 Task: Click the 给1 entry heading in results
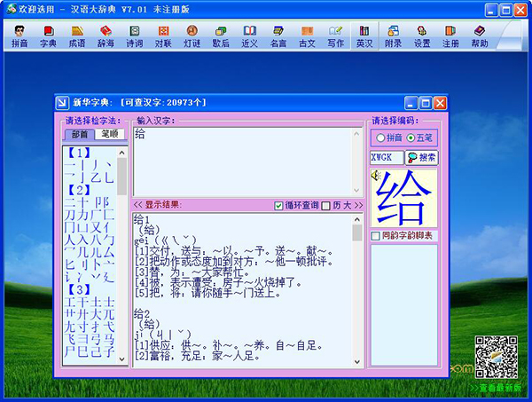142,219
